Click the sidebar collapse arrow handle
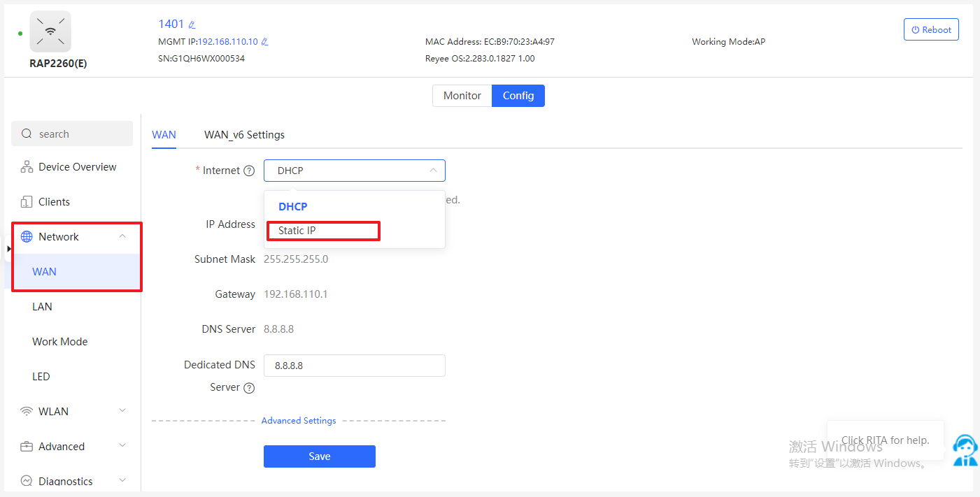Image resolution: width=980 pixels, height=497 pixels. coord(8,249)
